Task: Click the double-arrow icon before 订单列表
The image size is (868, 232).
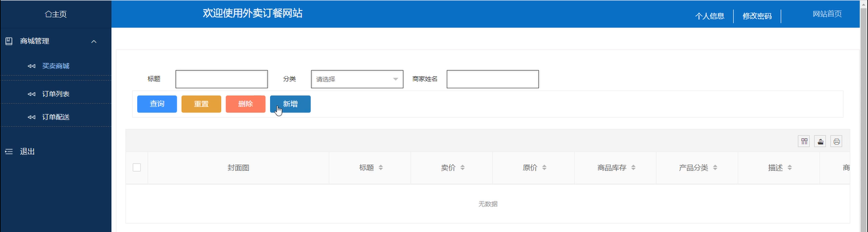Action: pyautogui.click(x=32, y=94)
